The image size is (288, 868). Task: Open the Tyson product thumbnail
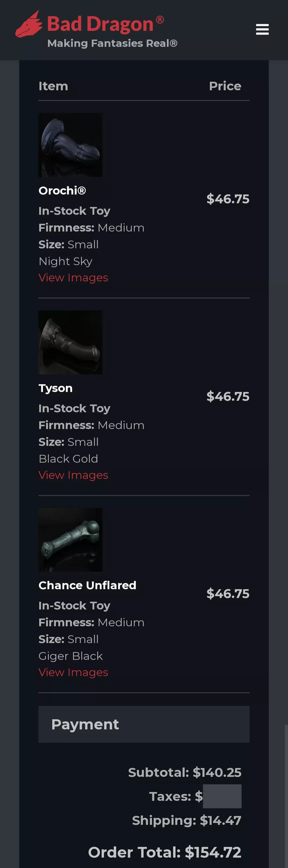[x=70, y=342]
